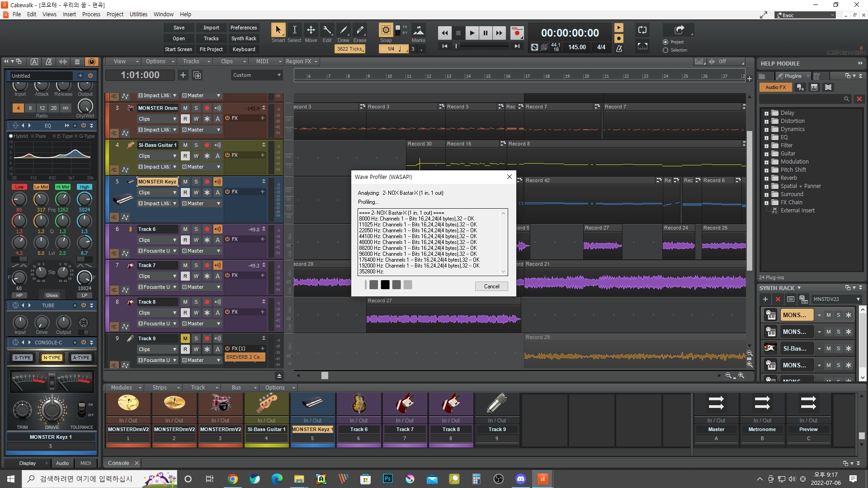Select the Audio FX browser button

[776, 87]
